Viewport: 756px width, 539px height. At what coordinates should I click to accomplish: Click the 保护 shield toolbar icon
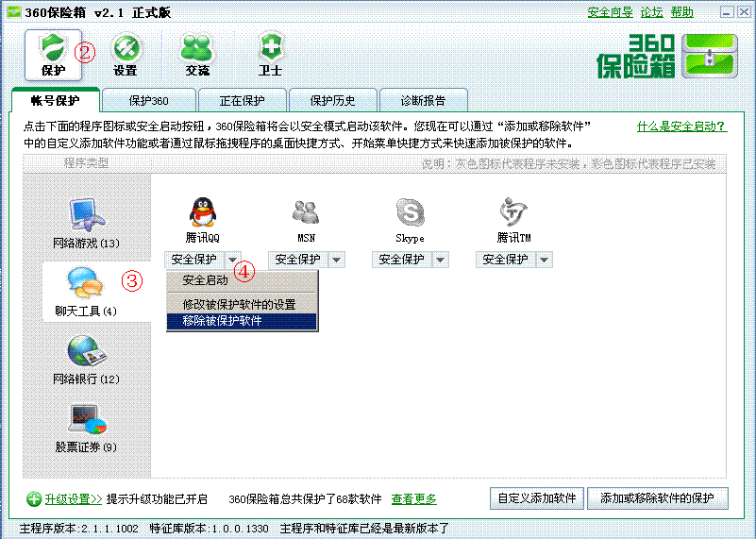point(53,55)
